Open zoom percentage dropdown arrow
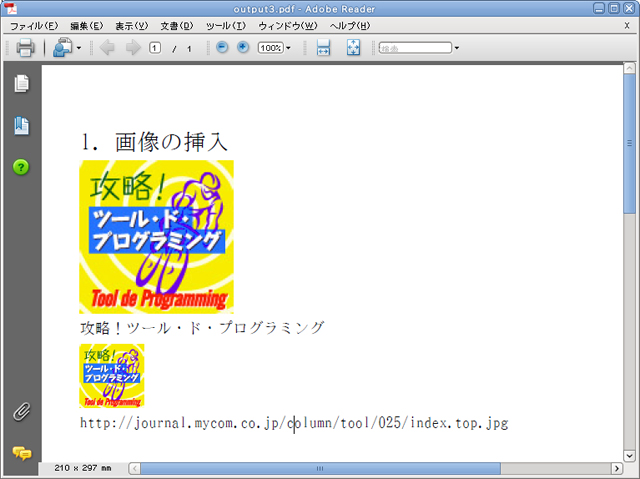Viewport: 640px width, 479px height. [x=289, y=48]
